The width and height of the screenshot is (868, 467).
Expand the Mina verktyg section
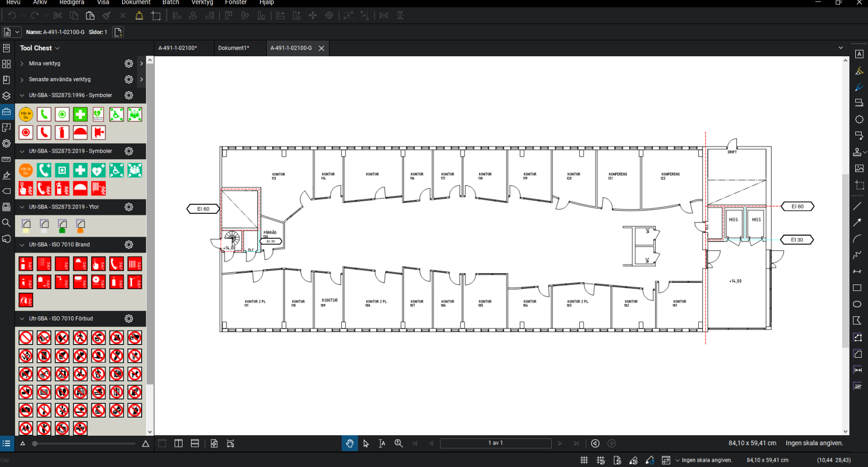coord(22,64)
